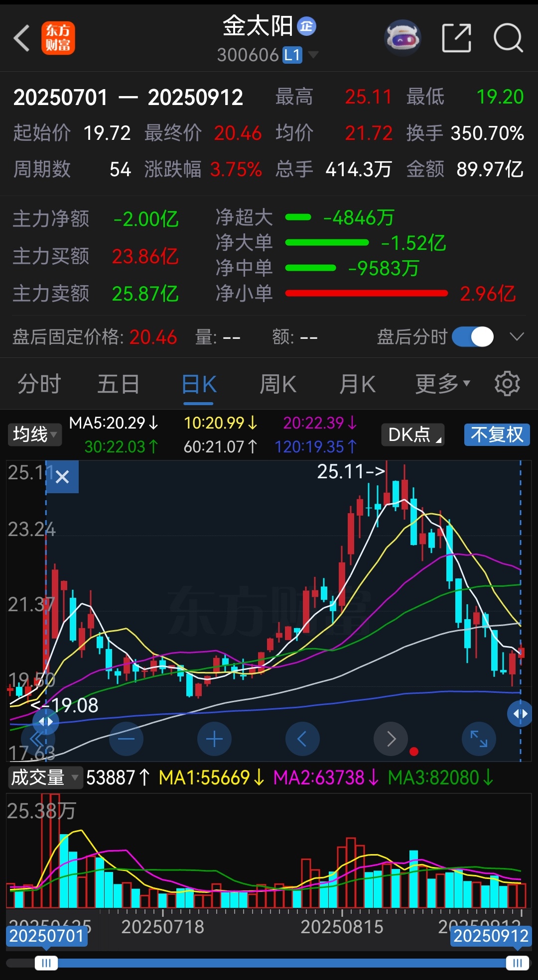The width and height of the screenshot is (538, 980).
Task: Tap 不复权 adjustment button
Action: tap(497, 435)
